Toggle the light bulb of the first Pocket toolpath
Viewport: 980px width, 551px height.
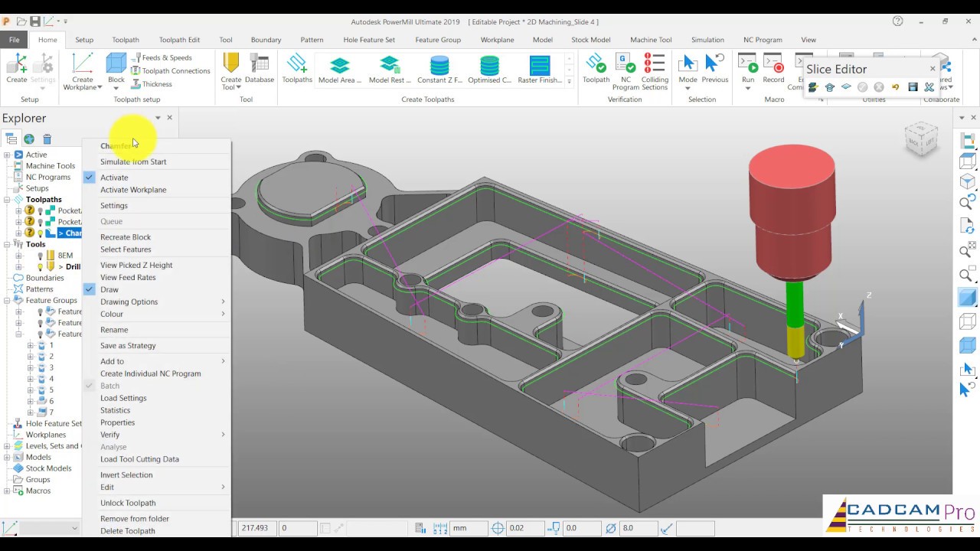pyautogui.click(x=41, y=210)
